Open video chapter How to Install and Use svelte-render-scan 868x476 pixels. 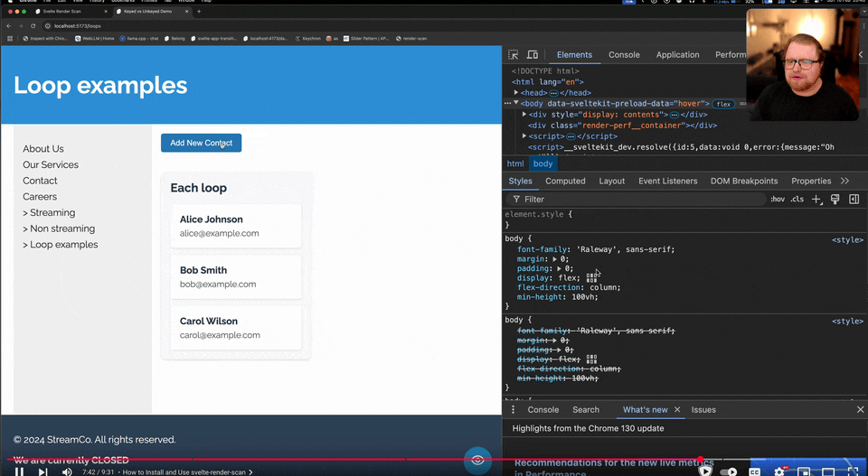click(188, 472)
